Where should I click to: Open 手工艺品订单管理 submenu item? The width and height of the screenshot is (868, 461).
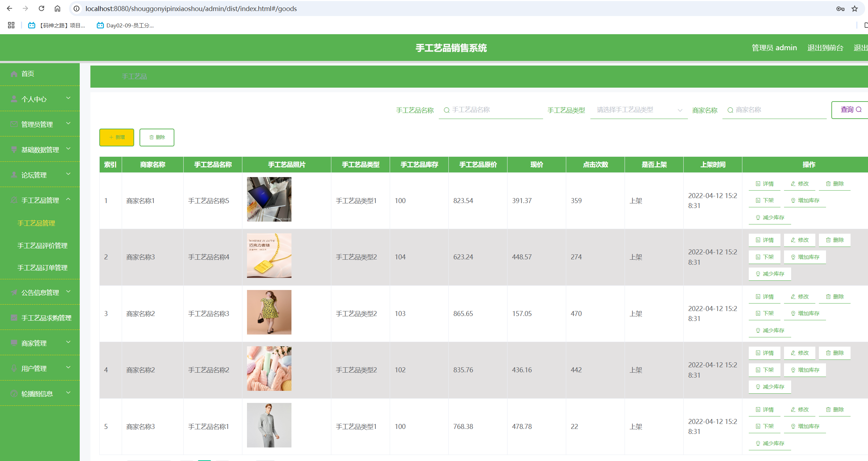(x=42, y=268)
